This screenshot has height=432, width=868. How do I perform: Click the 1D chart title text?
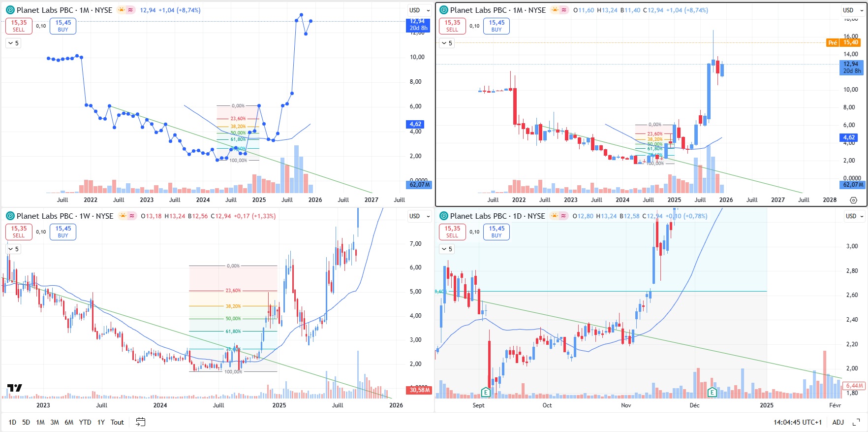tap(497, 216)
